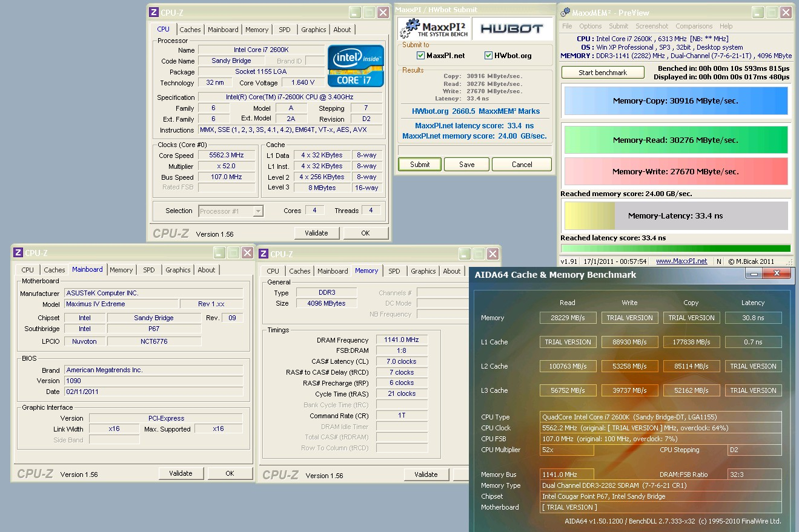
Task: Click the BIOS Version 1090 field
Action: pos(154,381)
